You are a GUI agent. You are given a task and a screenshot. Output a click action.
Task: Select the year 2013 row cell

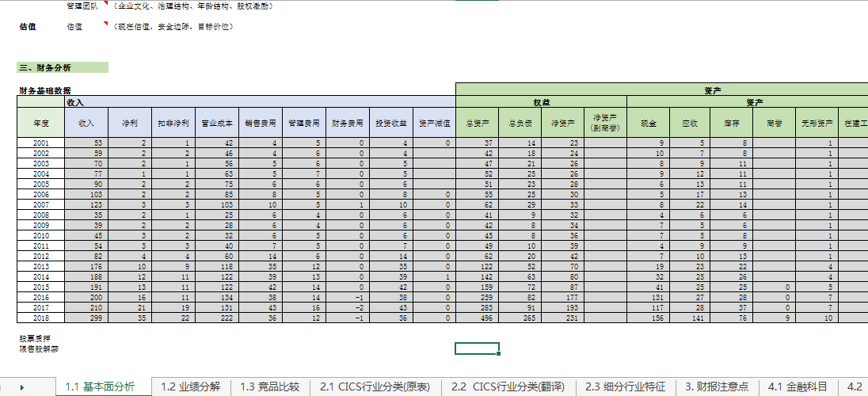click(x=41, y=266)
